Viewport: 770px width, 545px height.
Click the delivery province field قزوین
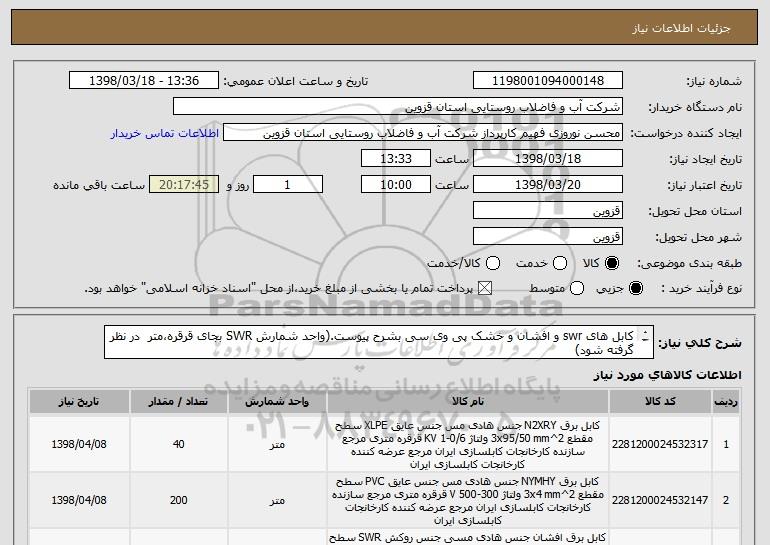(x=548, y=211)
